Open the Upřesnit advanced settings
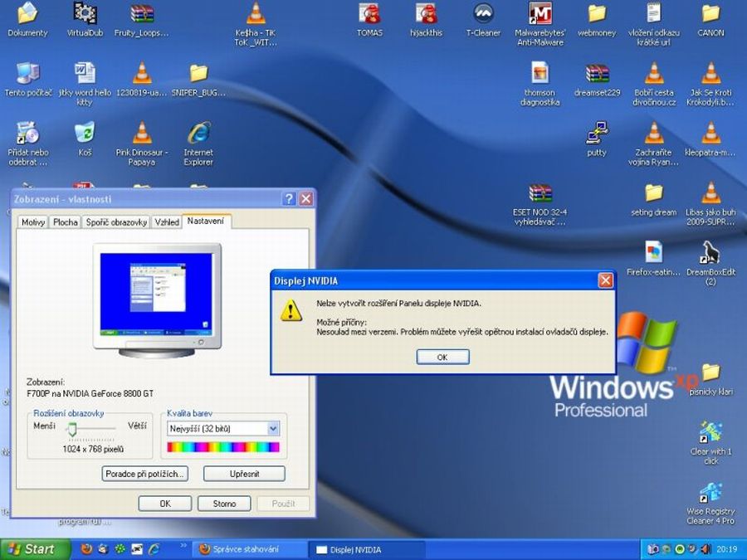The height and width of the screenshot is (560, 747). [x=244, y=474]
